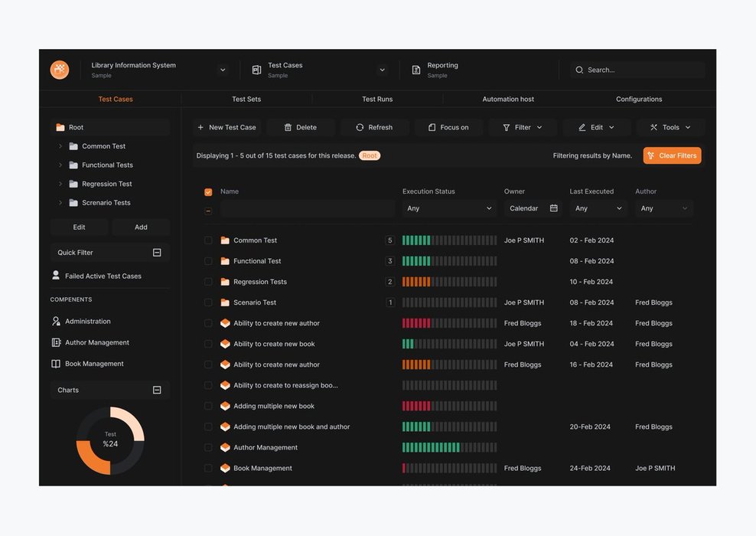756x536 pixels.
Task: Click the Administration user icon
Action: point(56,322)
